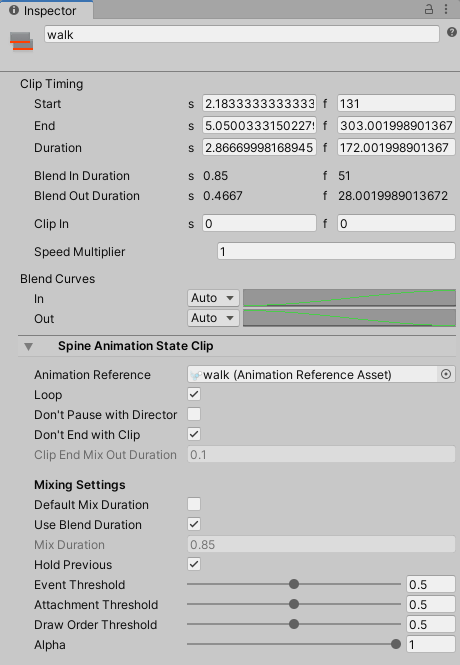Click the timeline clip icon beside walk
Viewport: 460px width, 665px height.
click(21, 41)
